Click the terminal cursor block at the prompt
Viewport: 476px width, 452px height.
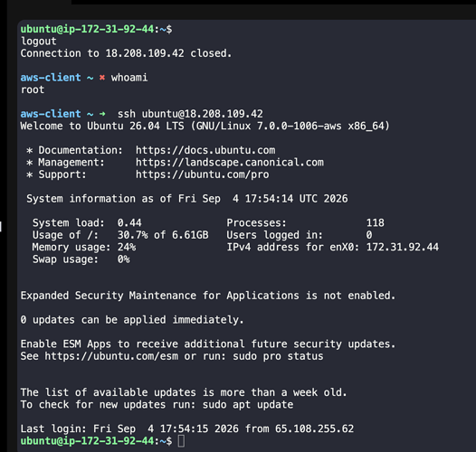(x=181, y=441)
